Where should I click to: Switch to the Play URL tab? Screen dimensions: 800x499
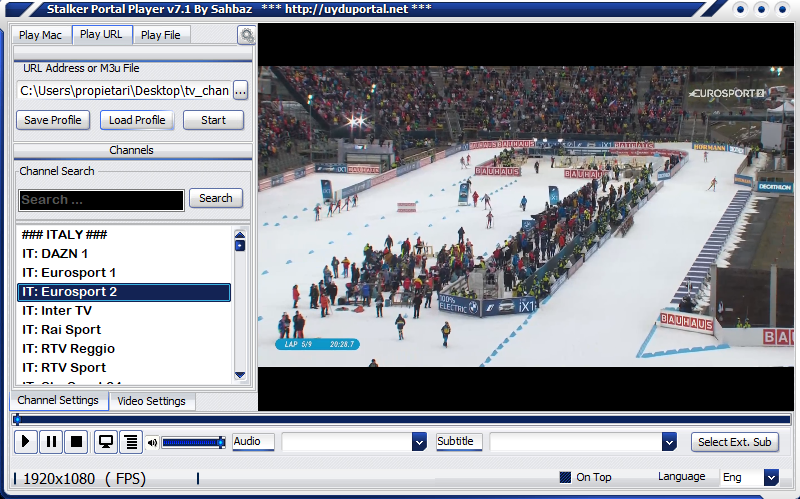click(101, 34)
